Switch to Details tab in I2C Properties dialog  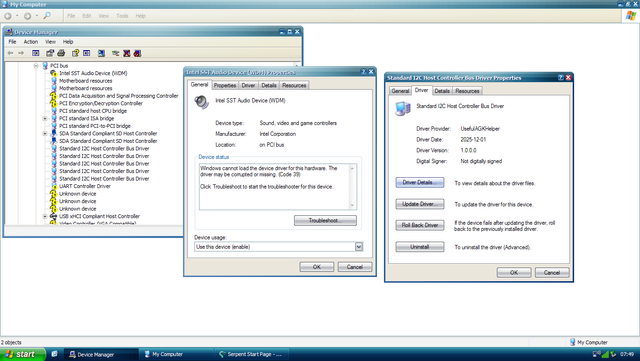tap(442, 91)
